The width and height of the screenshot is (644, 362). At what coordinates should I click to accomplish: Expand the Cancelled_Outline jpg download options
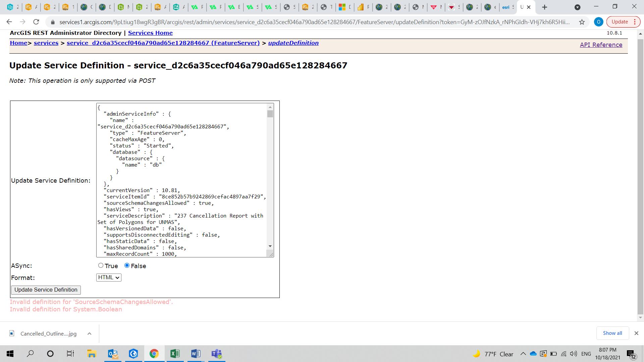[89, 334]
